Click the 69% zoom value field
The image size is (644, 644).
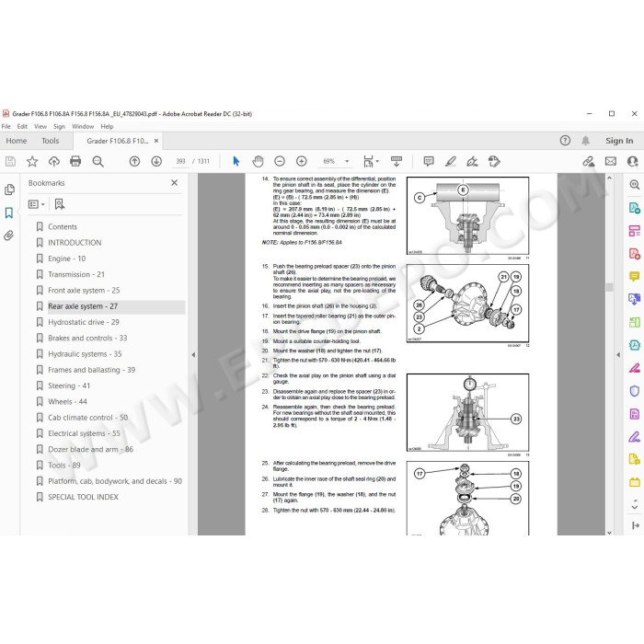[x=329, y=161]
